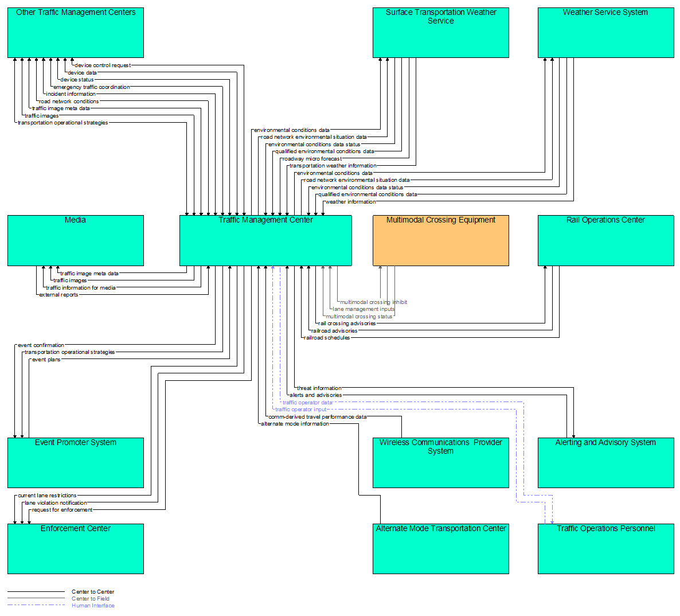
Task: Click 'traffic image meta data' near Other Traffic Centers
Action: click(x=61, y=108)
